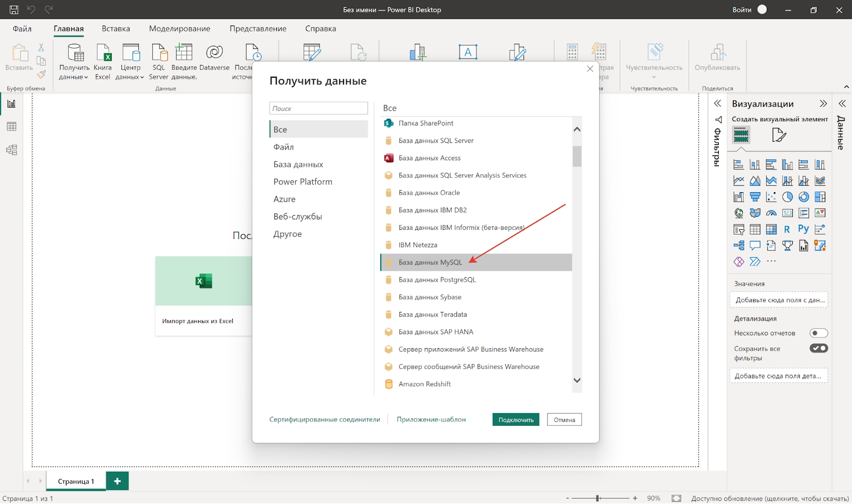Select 'База данных PostgreSQL' from list
Image resolution: width=852 pixels, height=504 pixels.
437,280
